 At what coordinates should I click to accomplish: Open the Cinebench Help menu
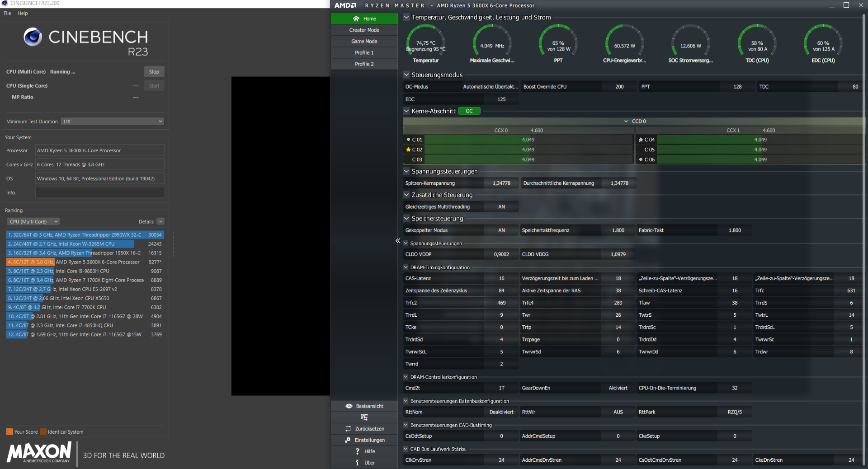(x=23, y=14)
